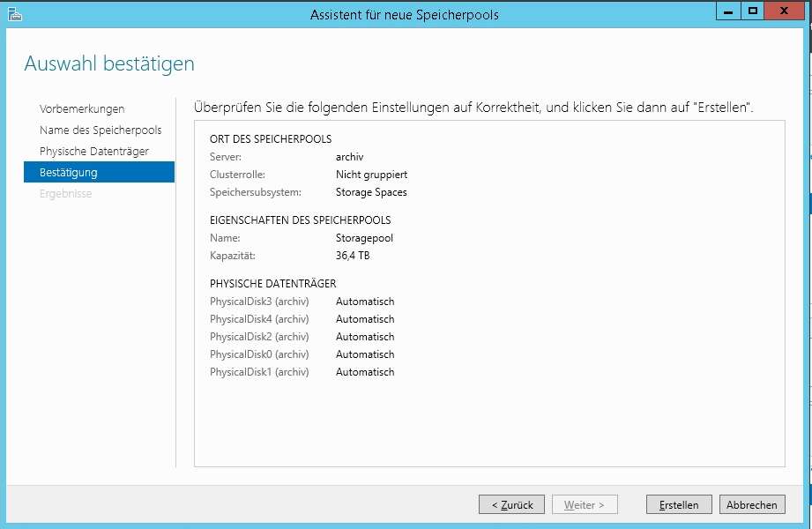The width and height of the screenshot is (812, 529).
Task: Click the PhysicalDisk3 (archiv) entry
Action: coord(259,302)
